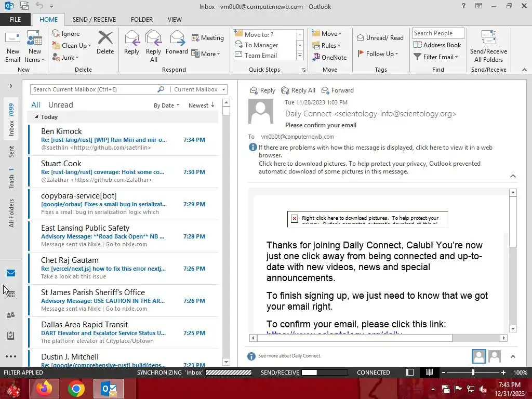The width and height of the screenshot is (532, 399).
Task: Click the zoom slider handle
Action: pos(473,372)
